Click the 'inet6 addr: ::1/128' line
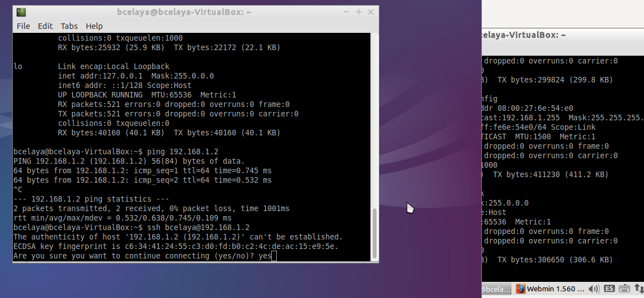 point(124,85)
